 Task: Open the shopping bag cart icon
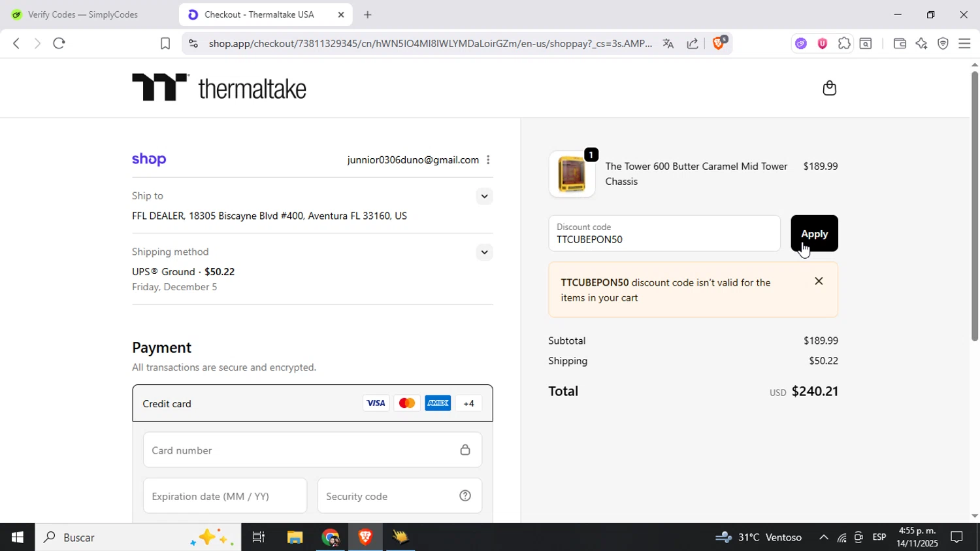829,88
